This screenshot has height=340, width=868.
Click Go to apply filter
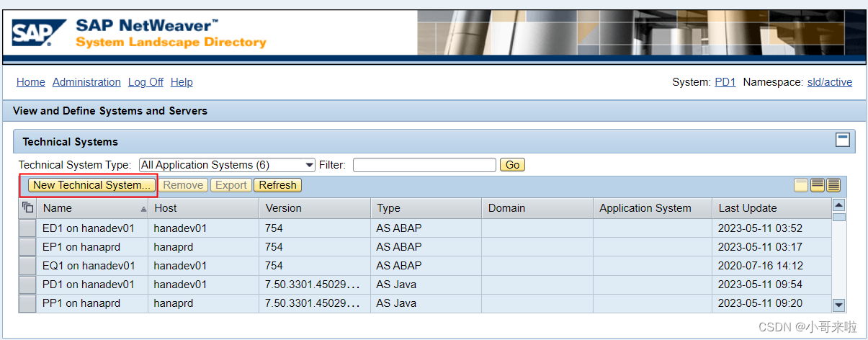click(x=512, y=165)
